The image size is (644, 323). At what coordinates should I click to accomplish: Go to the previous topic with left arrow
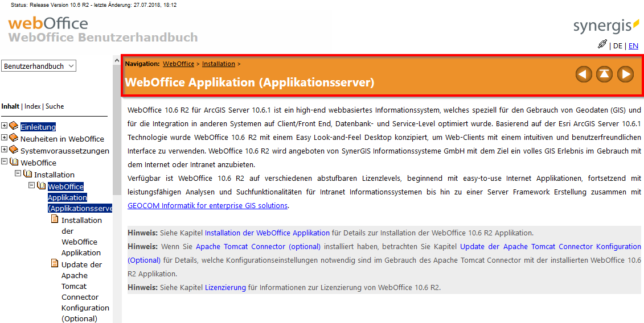(x=584, y=74)
